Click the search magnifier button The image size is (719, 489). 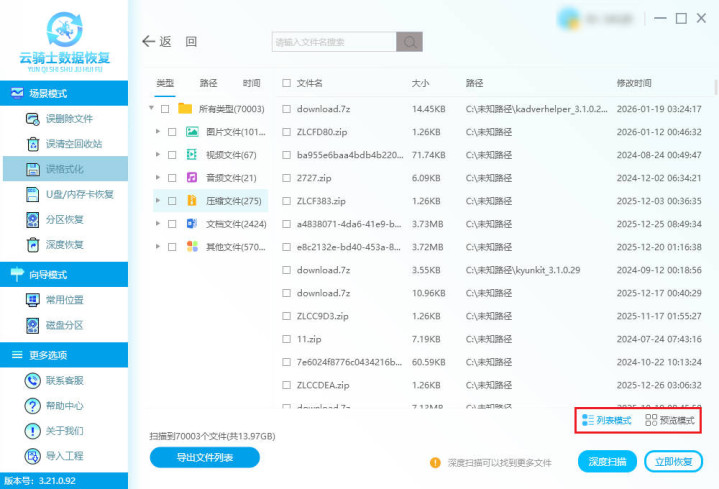click(409, 42)
